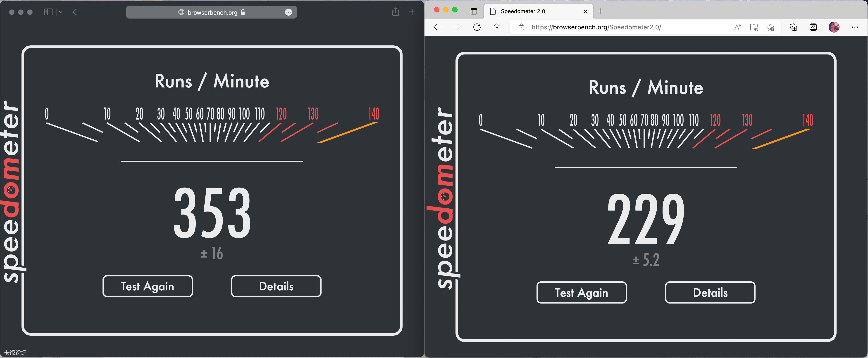This screenshot has height=358, width=868.
Task: Go to Edge home page
Action: tap(497, 27)
